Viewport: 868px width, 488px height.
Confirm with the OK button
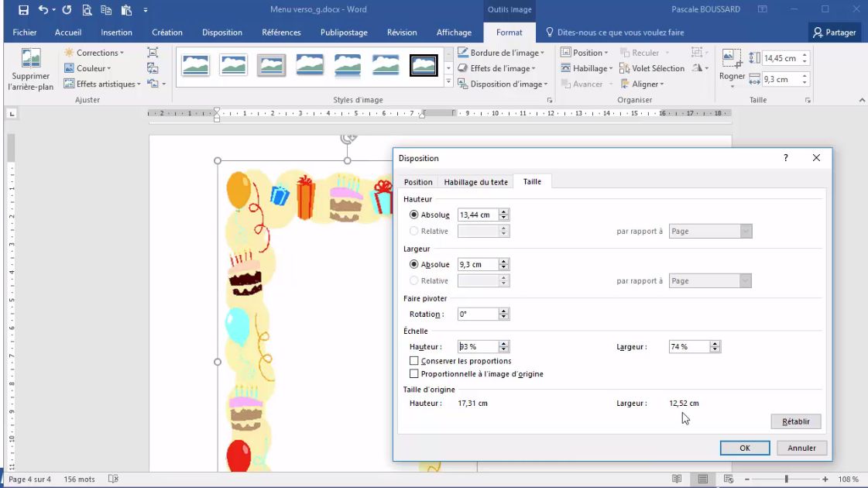coord(744,448)
